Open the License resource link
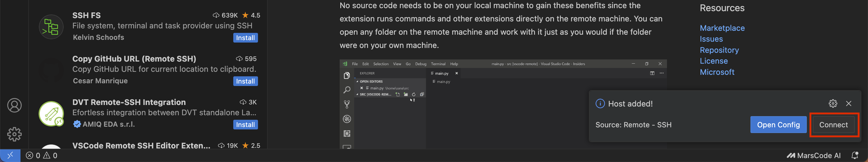868x162 pixels. click(x=714, y=61)
